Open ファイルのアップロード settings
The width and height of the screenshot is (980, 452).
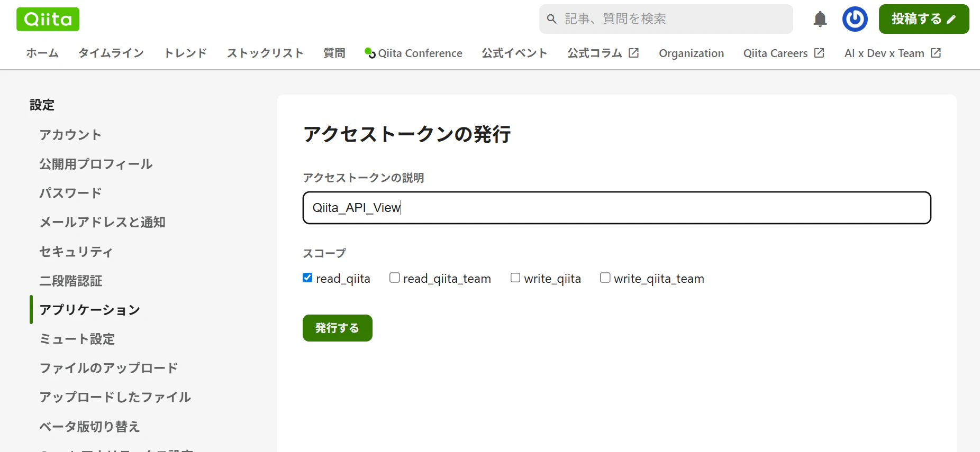click(x=108, y=368)
